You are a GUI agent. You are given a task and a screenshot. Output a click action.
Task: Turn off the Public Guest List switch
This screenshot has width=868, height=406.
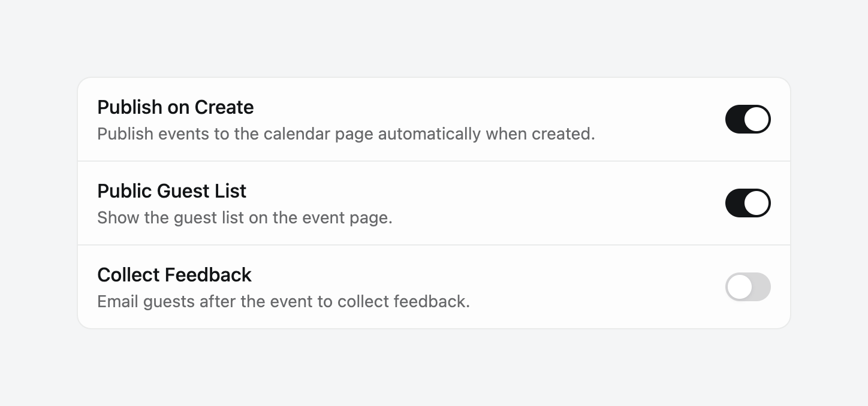[748, 203]
